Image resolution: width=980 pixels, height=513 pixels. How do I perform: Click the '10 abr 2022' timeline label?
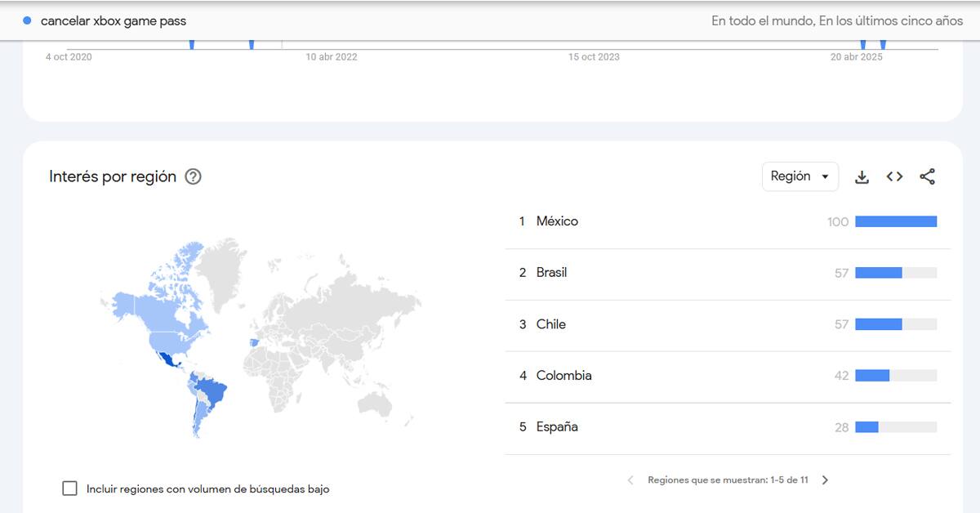tap(332, 57)
